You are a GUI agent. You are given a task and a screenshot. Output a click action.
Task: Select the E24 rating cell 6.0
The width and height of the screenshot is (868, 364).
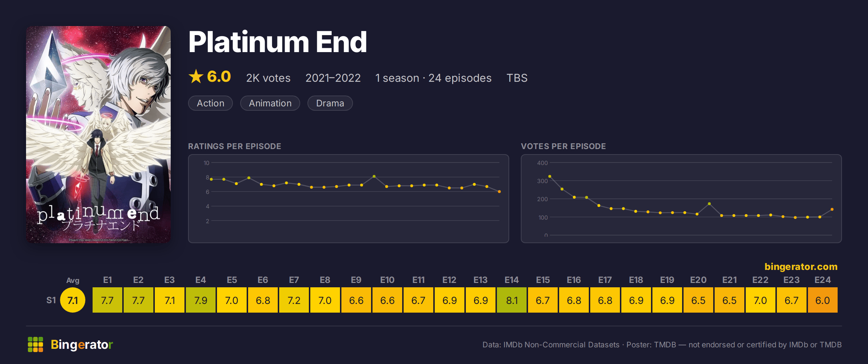point(823,300)
